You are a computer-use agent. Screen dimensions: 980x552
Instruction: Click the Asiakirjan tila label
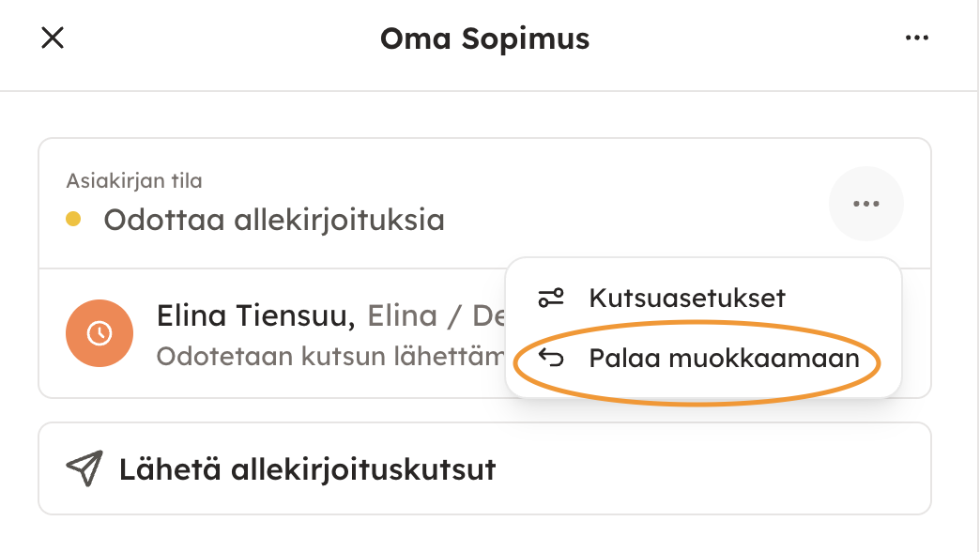[x=134, y=180]
